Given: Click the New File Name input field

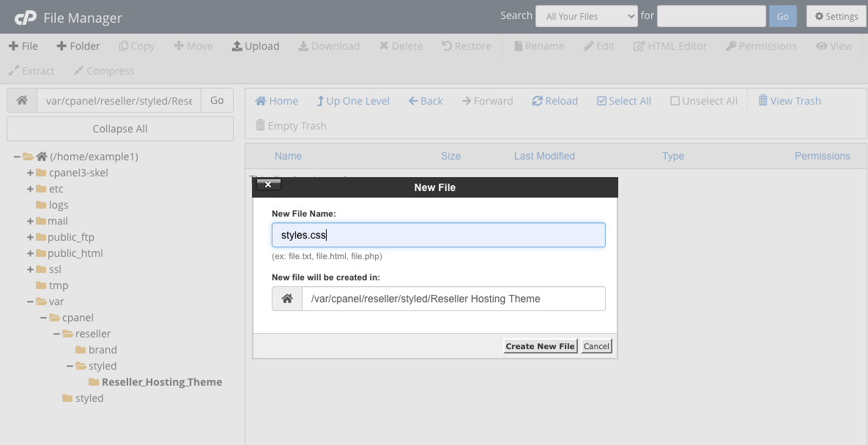Looking at the screenshot, I should tap(438, 235).
